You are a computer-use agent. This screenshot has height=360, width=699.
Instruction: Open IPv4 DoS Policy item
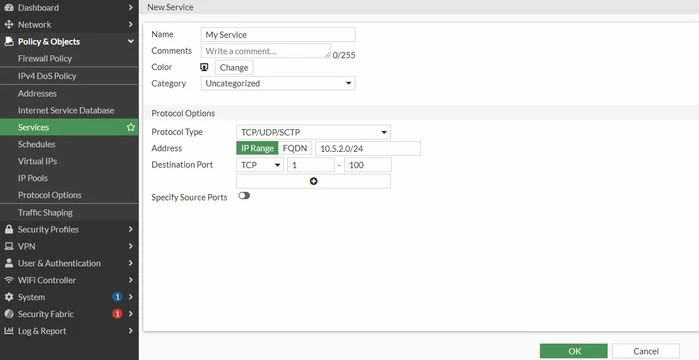(x=69, y=76)
